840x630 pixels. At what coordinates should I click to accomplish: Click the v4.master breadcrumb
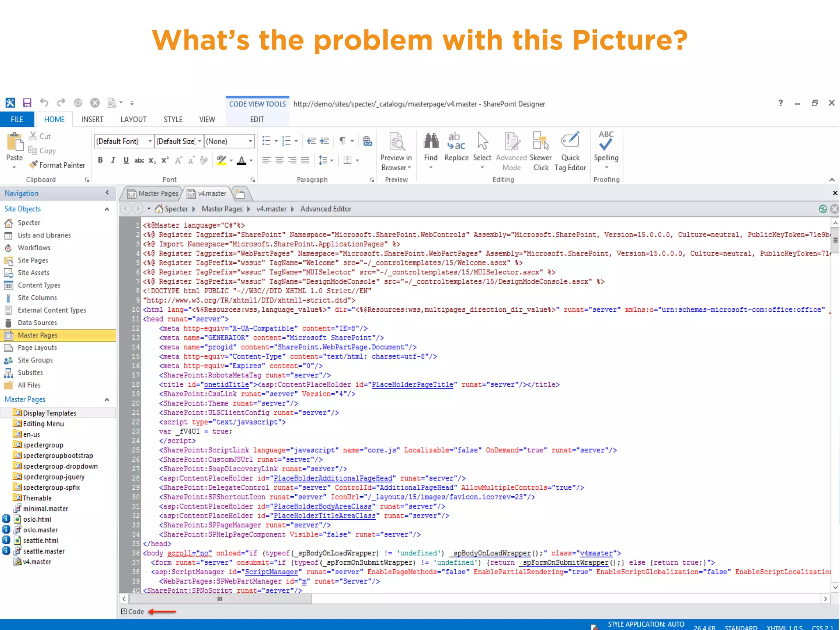click(x=272, y=209)
